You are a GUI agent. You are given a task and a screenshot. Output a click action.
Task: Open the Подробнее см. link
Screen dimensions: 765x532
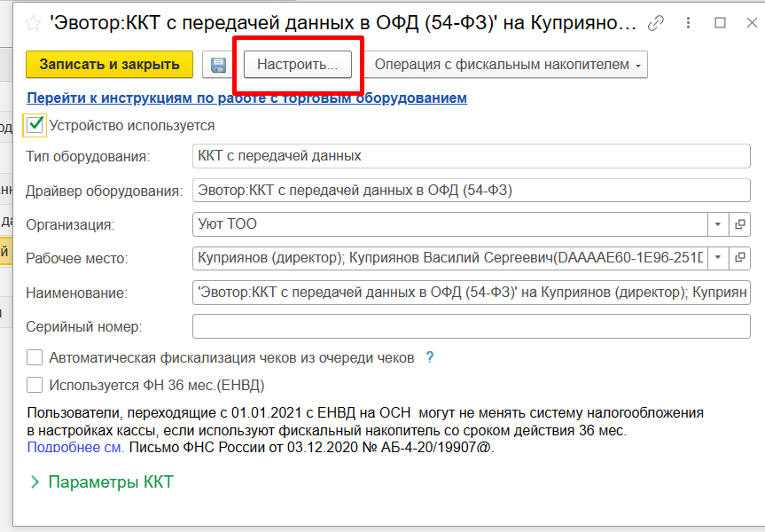pyautogui.click(x=75, y=447)
